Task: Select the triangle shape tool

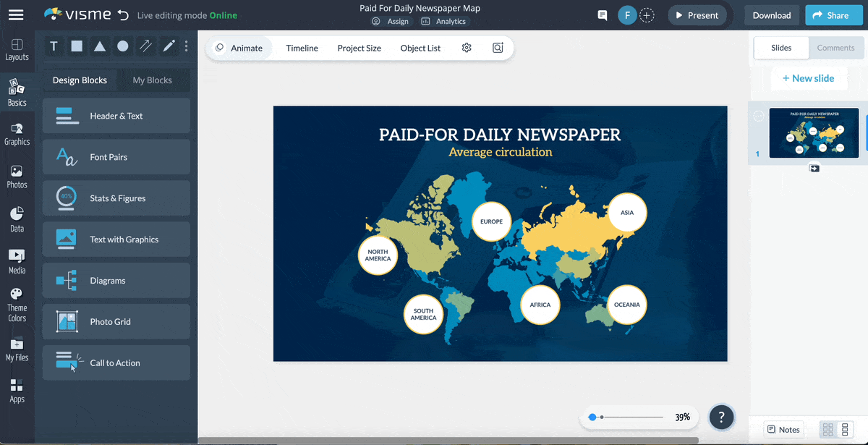Action: coord(100,46)
